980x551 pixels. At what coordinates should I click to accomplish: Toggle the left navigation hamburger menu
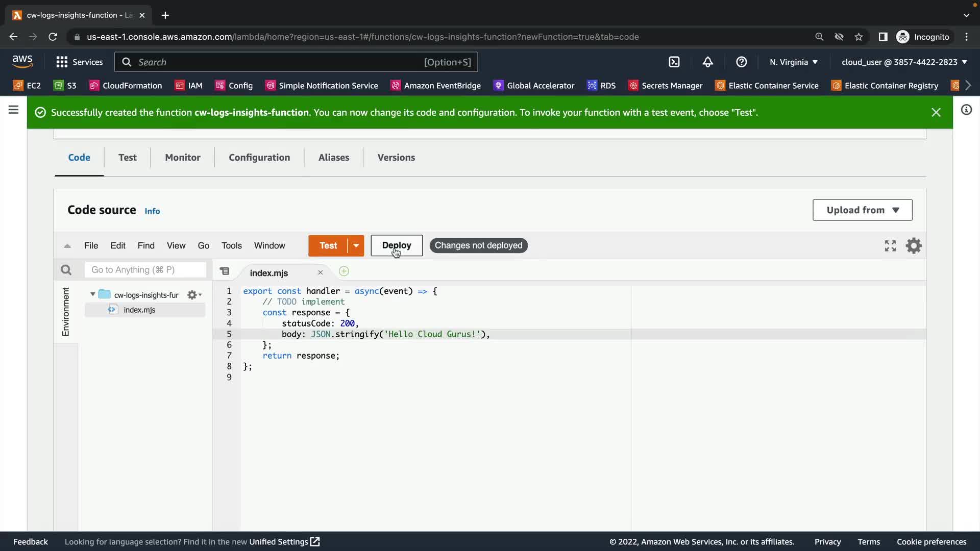(x=13, y=110)
